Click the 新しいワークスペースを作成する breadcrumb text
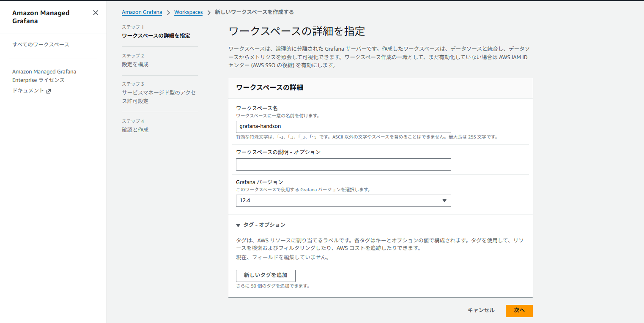Viewport: 644px width, 323px height. click(x=254, y=12)
